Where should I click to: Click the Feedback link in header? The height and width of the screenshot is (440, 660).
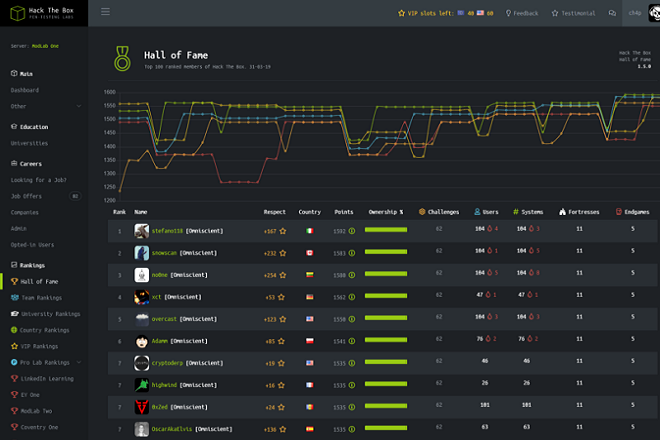click(x=522, y=13)
